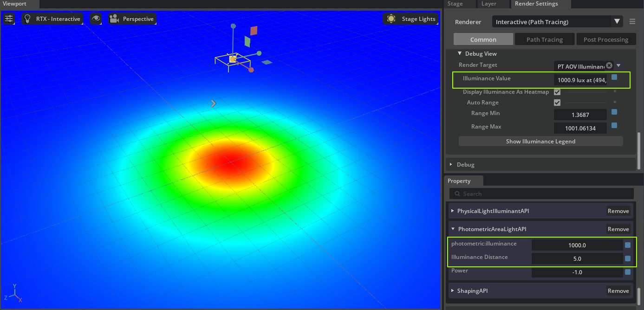This screenshot has height=310, width=644.
Task: Click blue square next to Illuminance Distance
Action: 628,258
